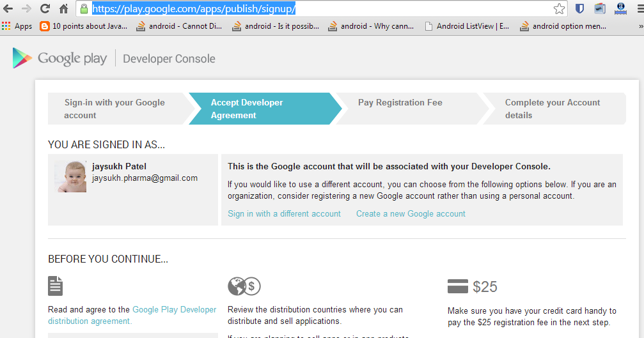Open '10 points about Java' bookmark
Screen dimensions: 644x338
(x=83, y=26)
